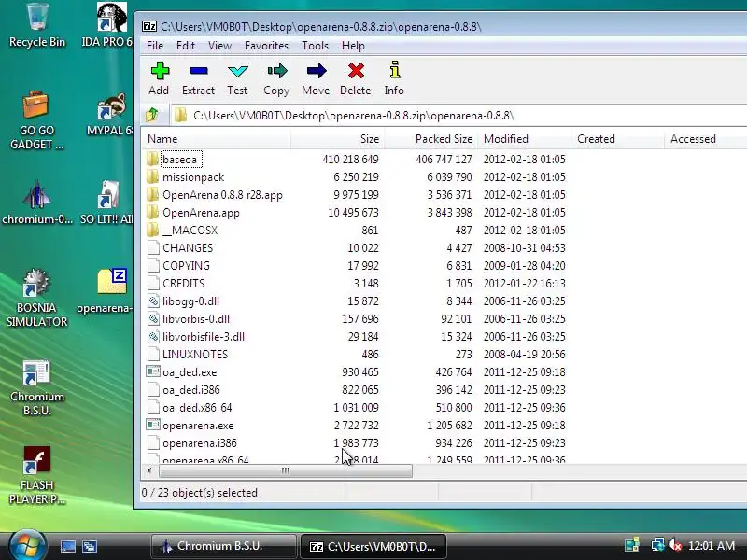Open FLASH PLAYER desktop shortcut
Image resolution: width=747 pixels, height=560 pixels.
[x=36, y=475]
